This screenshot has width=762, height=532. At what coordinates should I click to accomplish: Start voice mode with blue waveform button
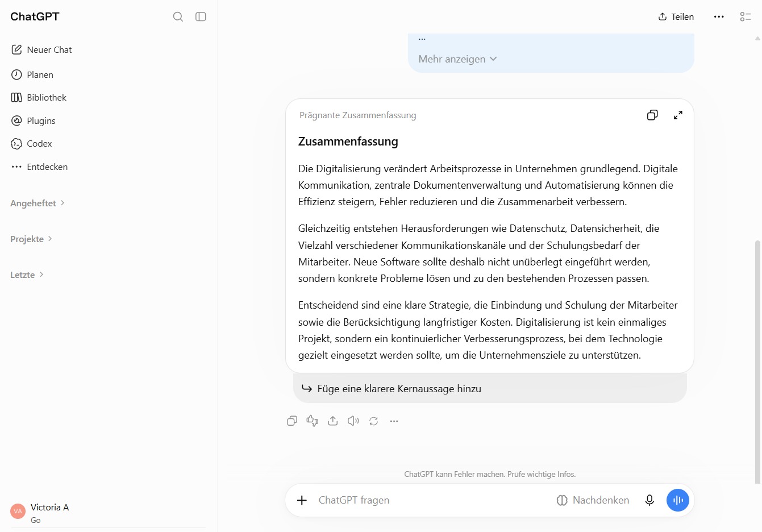point(677,500)
